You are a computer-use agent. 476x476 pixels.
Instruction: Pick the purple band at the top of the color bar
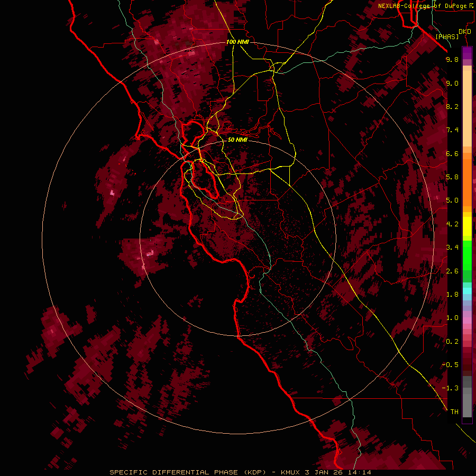[467, 53]
